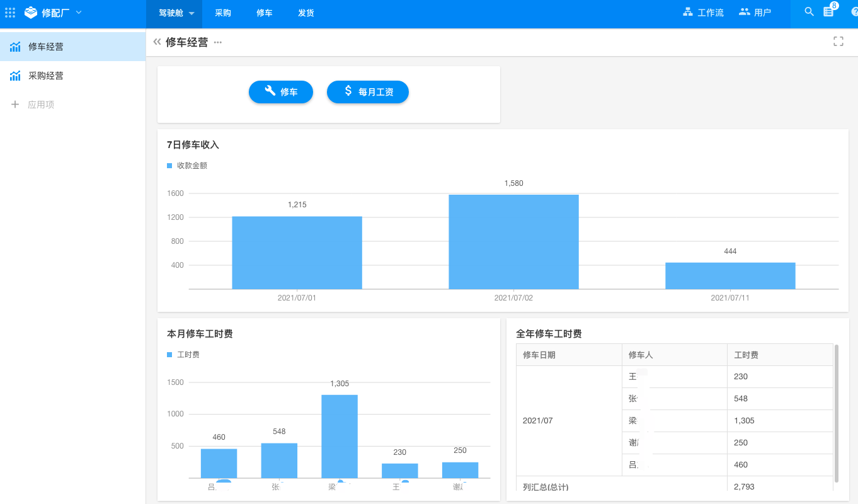Screen dimensions: 858x504
Task: Open the more options ellipsis beside 修车经营
Action: click(x=218, y=42)
